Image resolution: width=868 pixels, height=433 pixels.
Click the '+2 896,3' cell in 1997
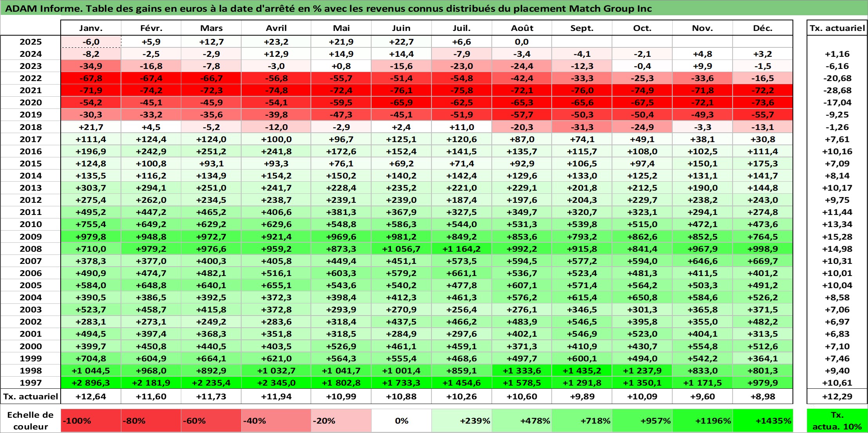point(91,382)
